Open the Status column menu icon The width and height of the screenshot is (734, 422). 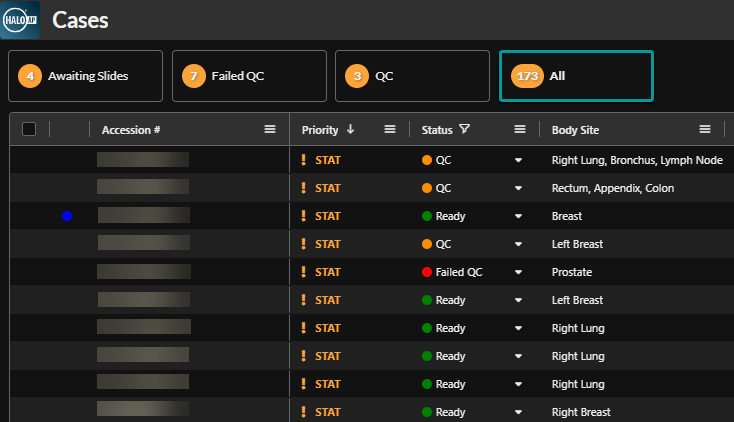pos(520,130)
